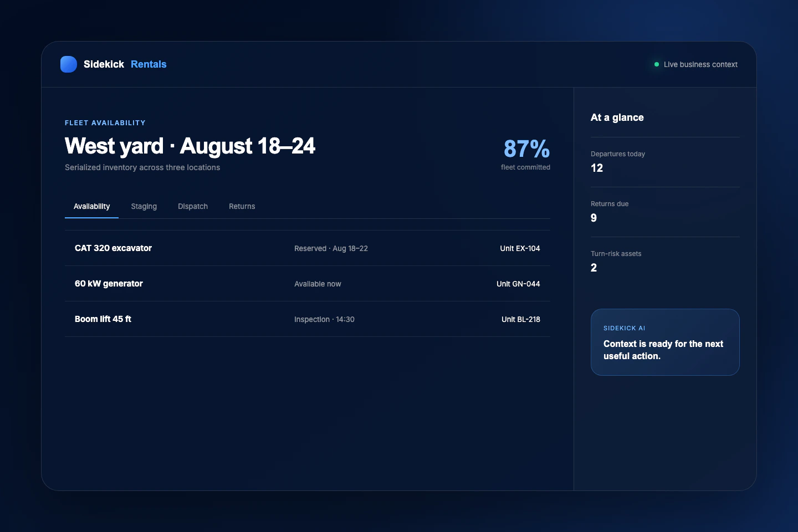Click the Live business context label
The width and height of the screenshot is (798, 532).
[700, 64]
